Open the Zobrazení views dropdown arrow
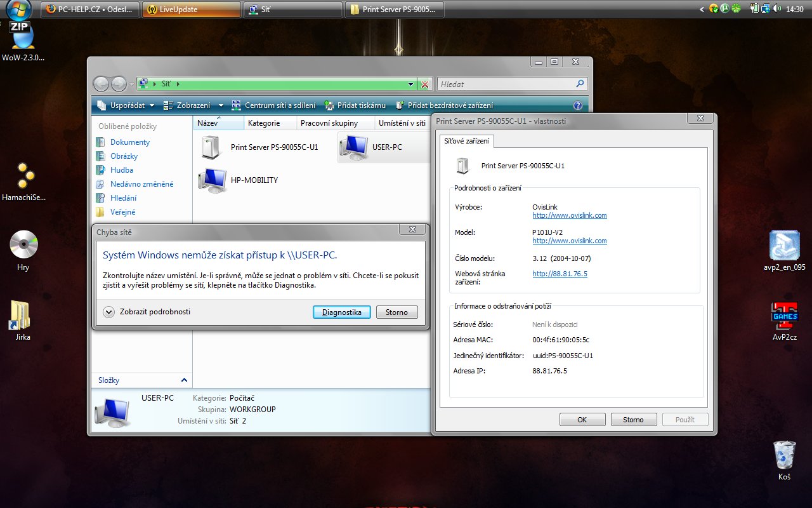The width and height of the screenshot is (812, 508). pos(221,105)
